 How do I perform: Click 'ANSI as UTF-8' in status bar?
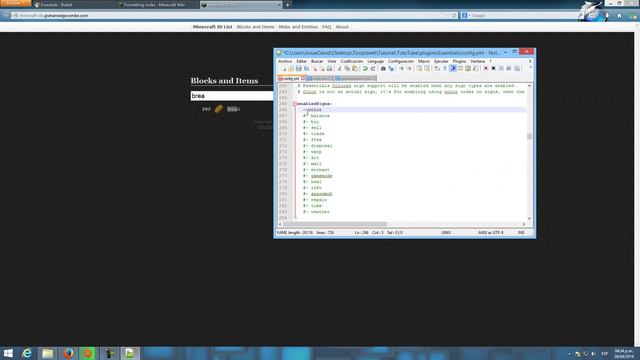(491, 233)
